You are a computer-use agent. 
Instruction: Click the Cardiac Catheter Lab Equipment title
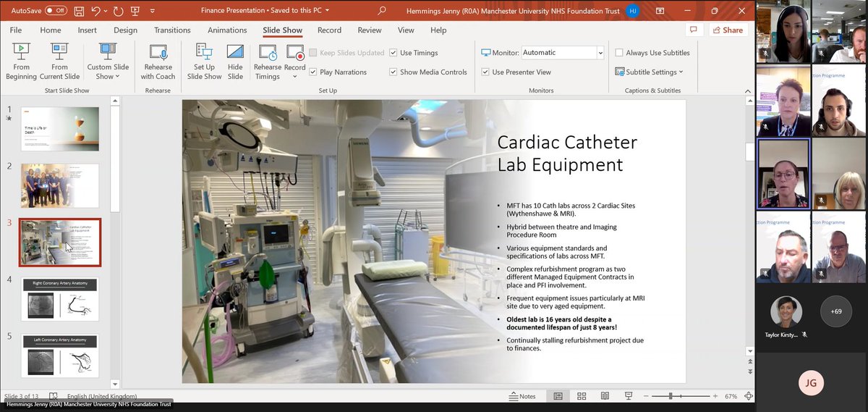tap(567, 153)
